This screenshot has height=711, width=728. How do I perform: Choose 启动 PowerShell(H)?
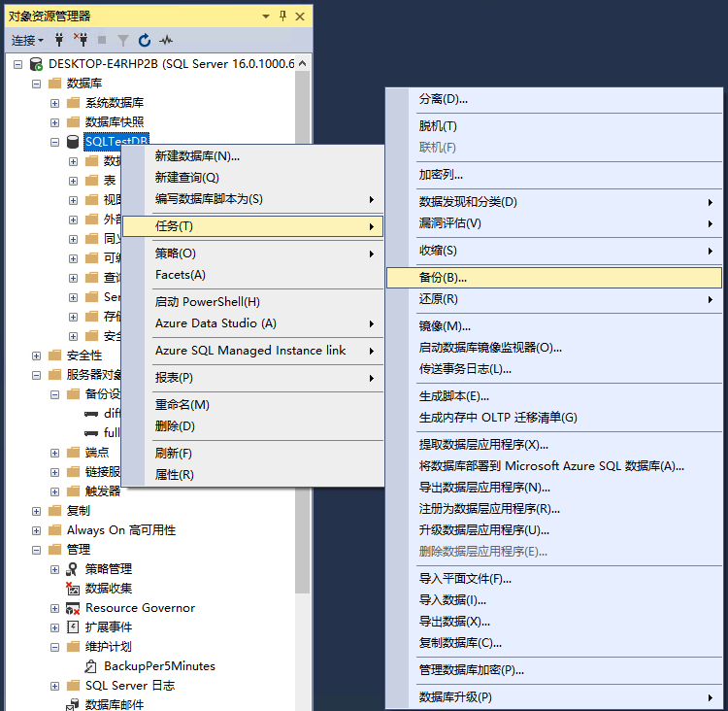[253, 302]
